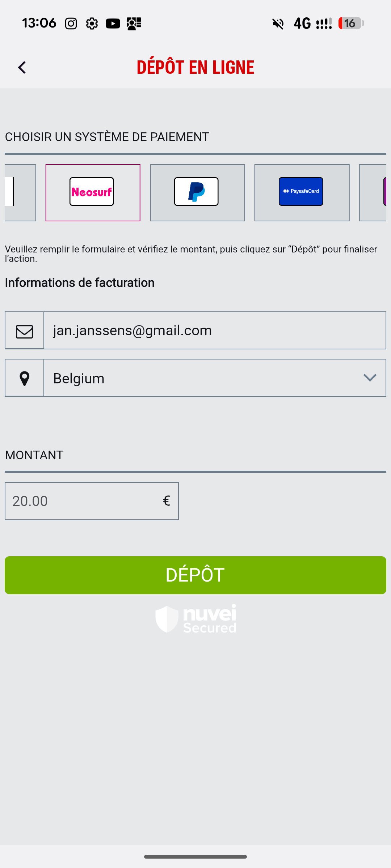
Task: Pick PaysafeCard payment option
Action: click(x=302, y=192)
